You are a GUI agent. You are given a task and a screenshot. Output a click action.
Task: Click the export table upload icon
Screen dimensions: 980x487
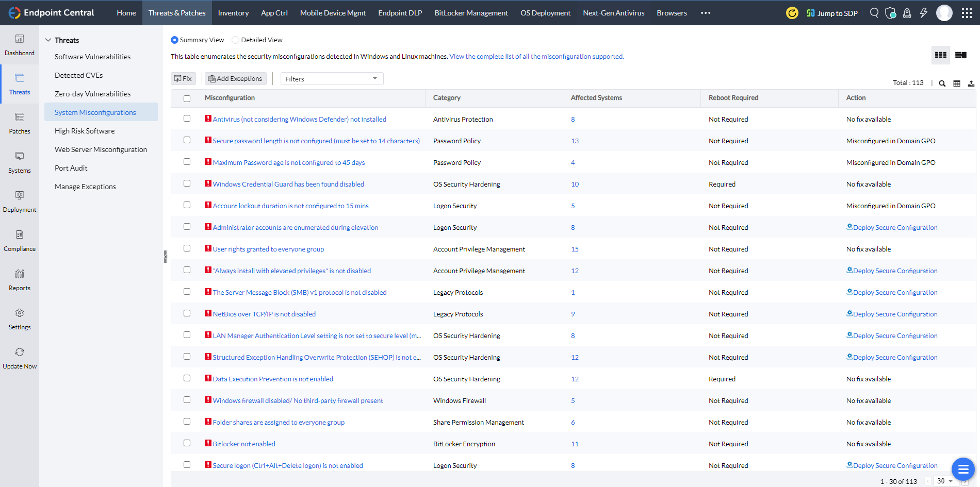(x=971, y=83)
